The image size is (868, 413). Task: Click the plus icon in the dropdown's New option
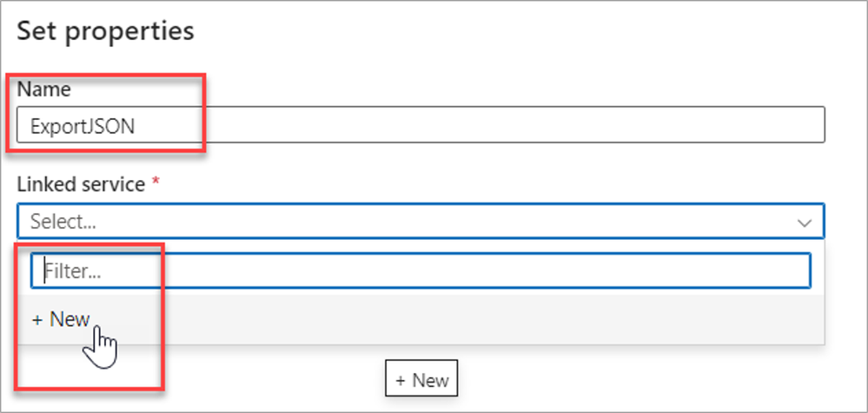pos(37,320)
